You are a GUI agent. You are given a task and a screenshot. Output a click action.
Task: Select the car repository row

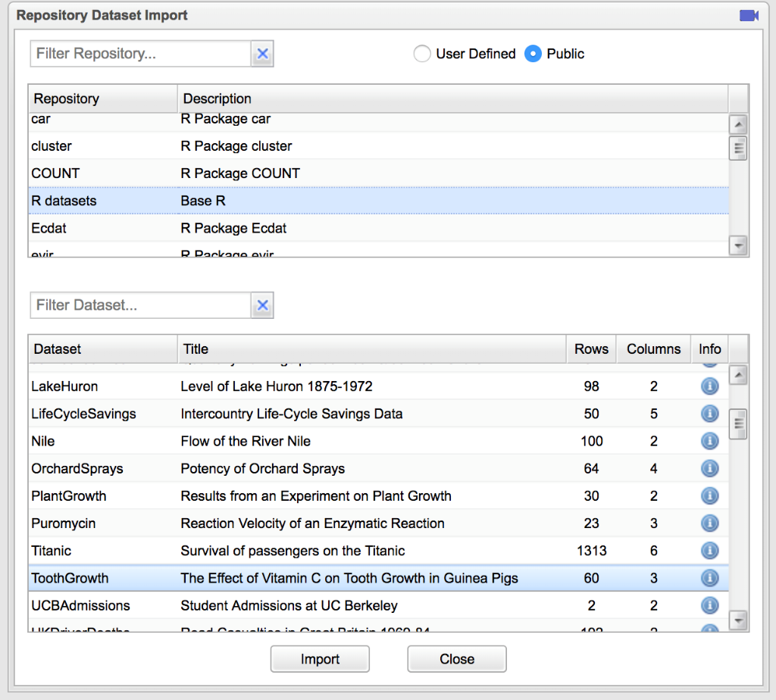click(379, 122)
